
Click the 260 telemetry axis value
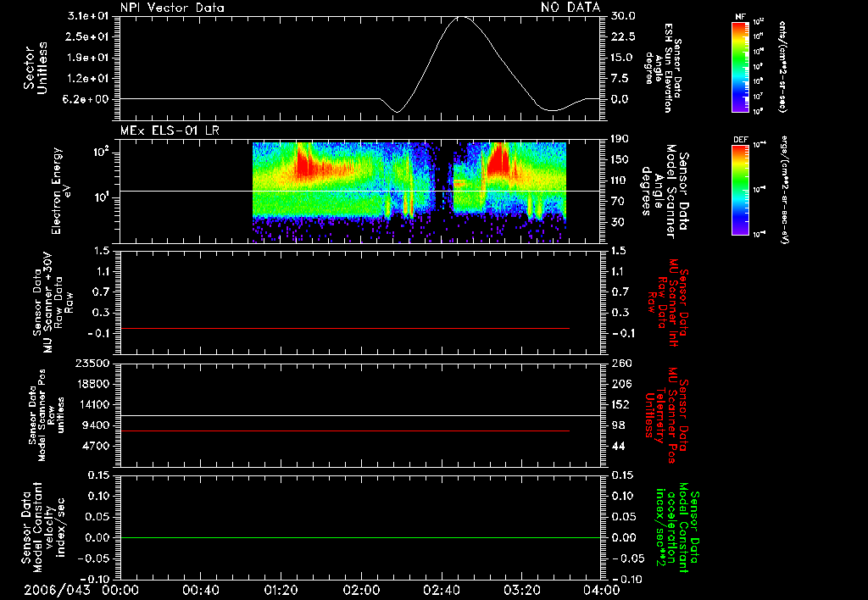click(620, 363)
